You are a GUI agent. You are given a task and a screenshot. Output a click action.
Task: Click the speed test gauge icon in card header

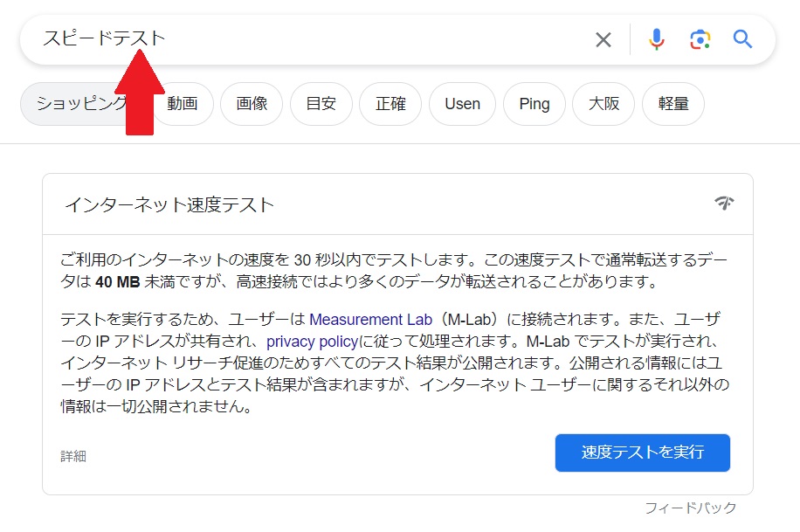pyautogui.click(x=724, y=204)
